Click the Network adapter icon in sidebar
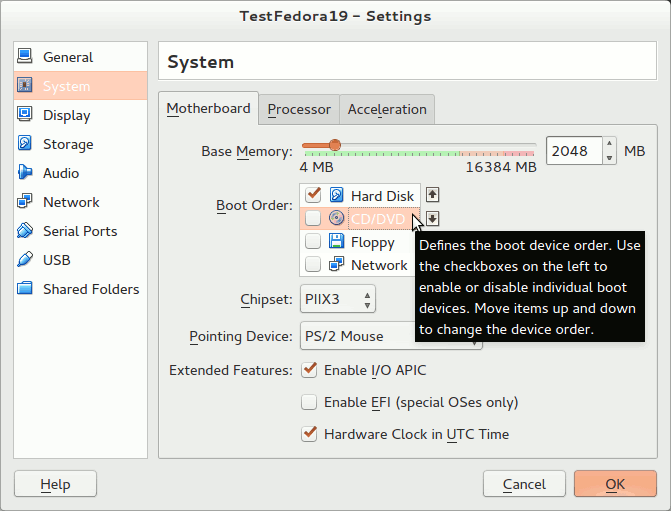The height and width of the screenshot is (511, 671). (x=25, y=202)
